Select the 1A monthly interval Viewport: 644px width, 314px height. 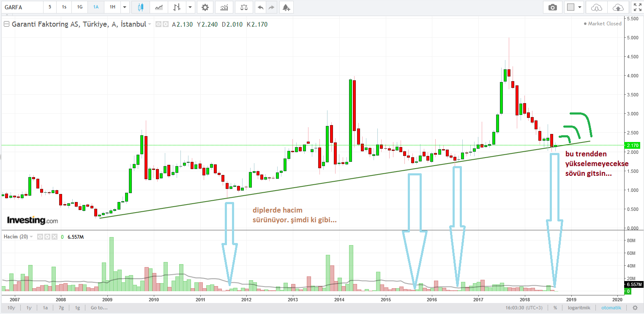point(96,7)
